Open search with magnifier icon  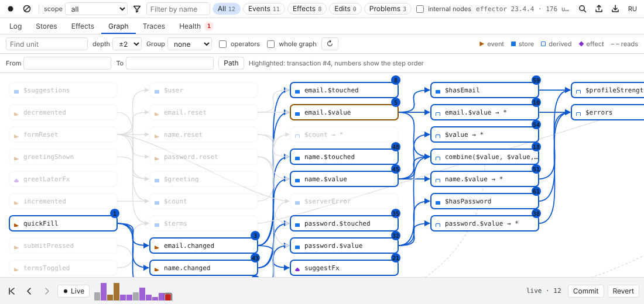583,9
